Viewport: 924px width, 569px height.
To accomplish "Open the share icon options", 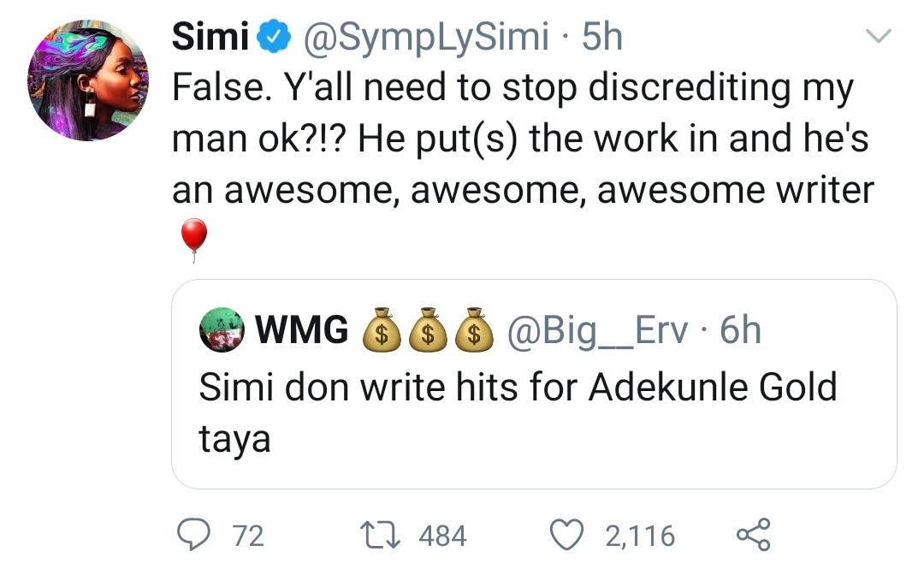I will point(753,536).
